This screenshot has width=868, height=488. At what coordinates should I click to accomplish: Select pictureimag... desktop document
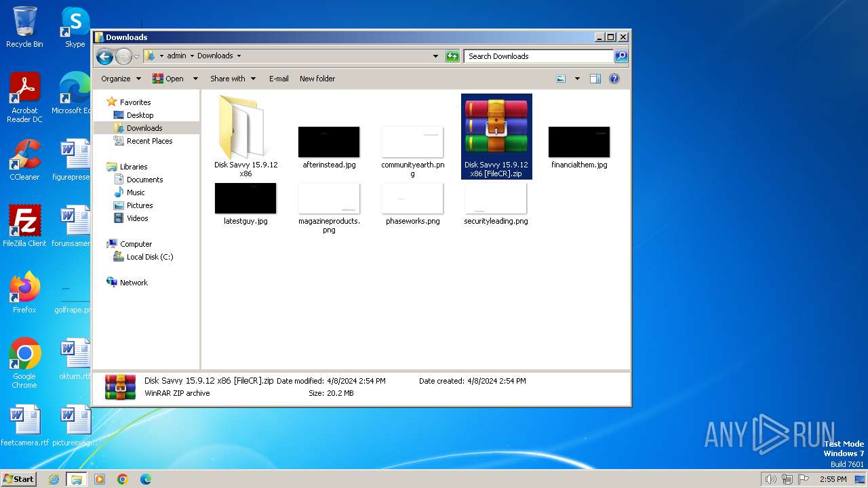pyautogui.click(x=75, y=426)
